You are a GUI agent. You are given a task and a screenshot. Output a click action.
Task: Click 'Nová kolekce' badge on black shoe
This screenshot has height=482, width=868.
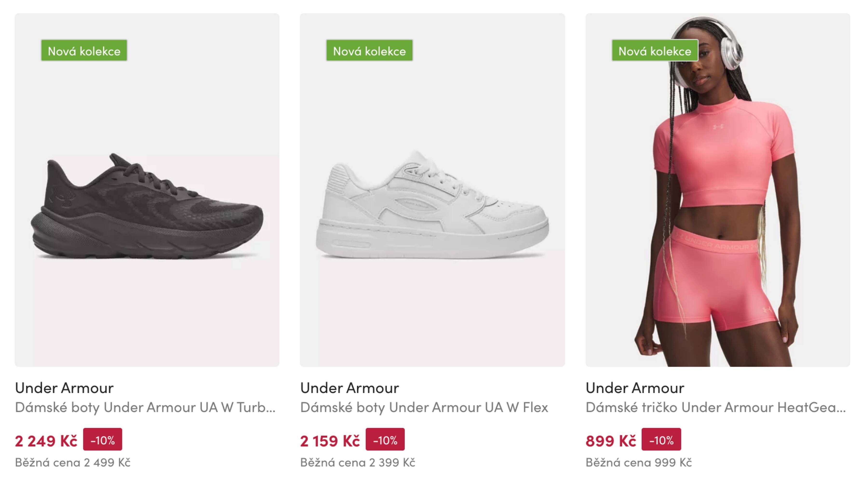(x=84, y=51)
